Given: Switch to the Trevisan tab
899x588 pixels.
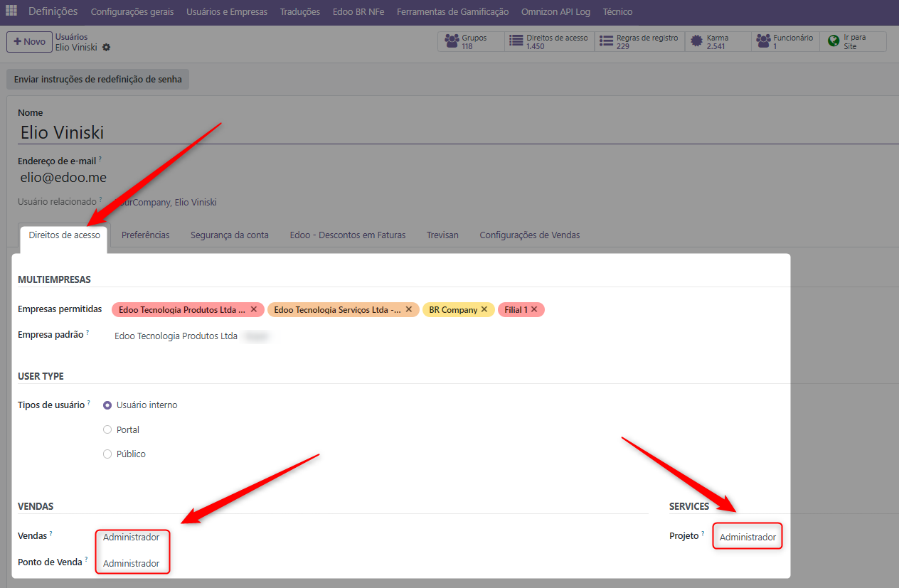Looking at the screenshot, I should 442,235.
